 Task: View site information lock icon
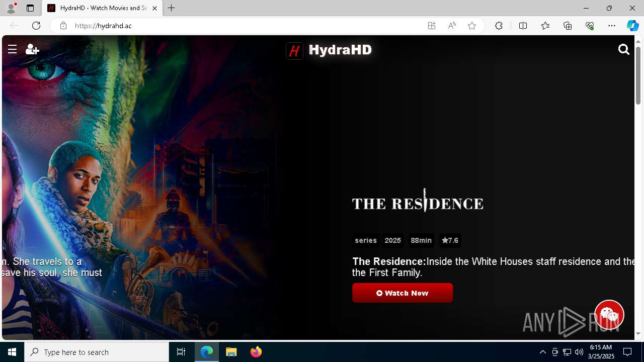click(x=63, y=26)
